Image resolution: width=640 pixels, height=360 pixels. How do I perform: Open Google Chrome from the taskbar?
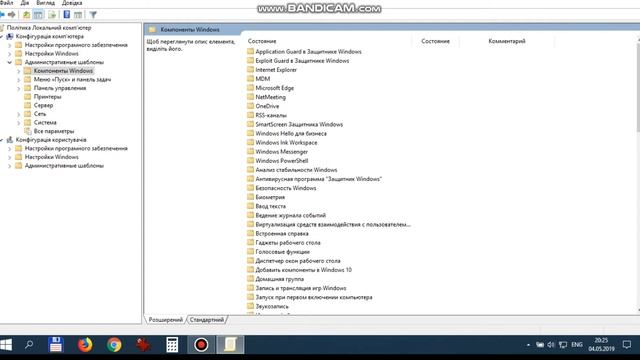tap(114, 345)
